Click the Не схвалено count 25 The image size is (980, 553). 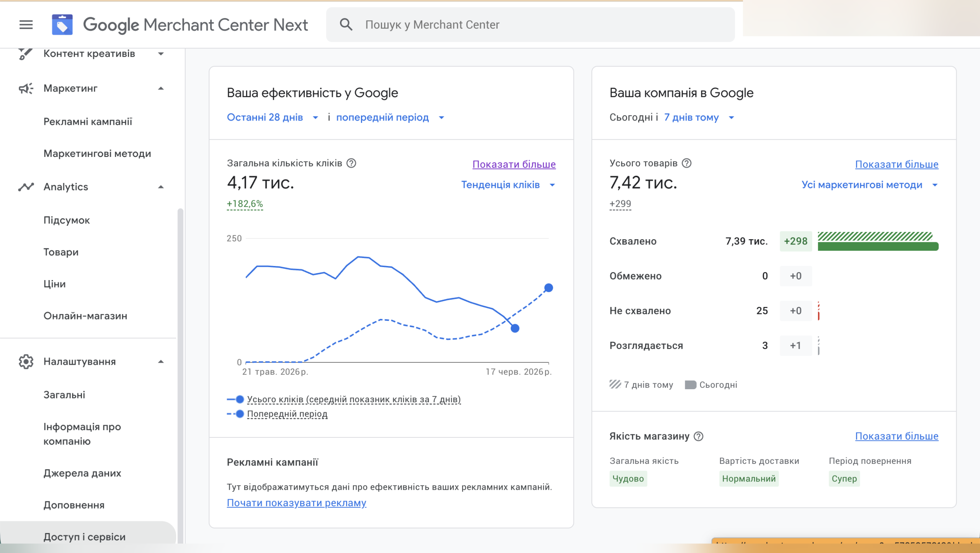(762, 311)
